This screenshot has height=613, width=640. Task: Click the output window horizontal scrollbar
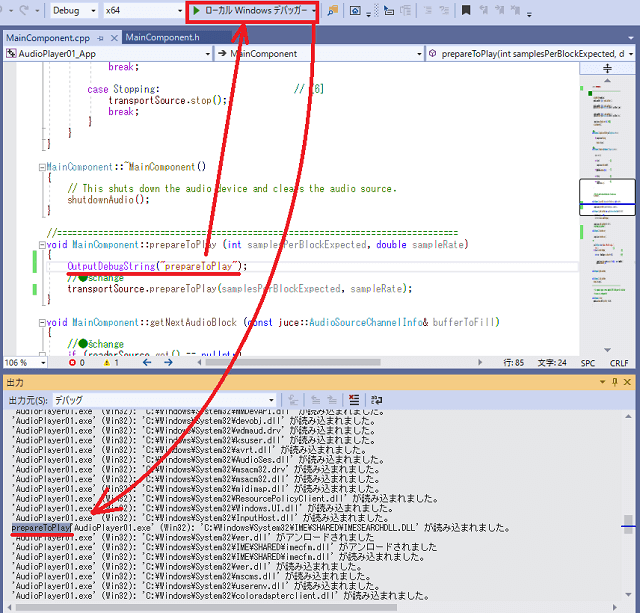tap(206, 608)
